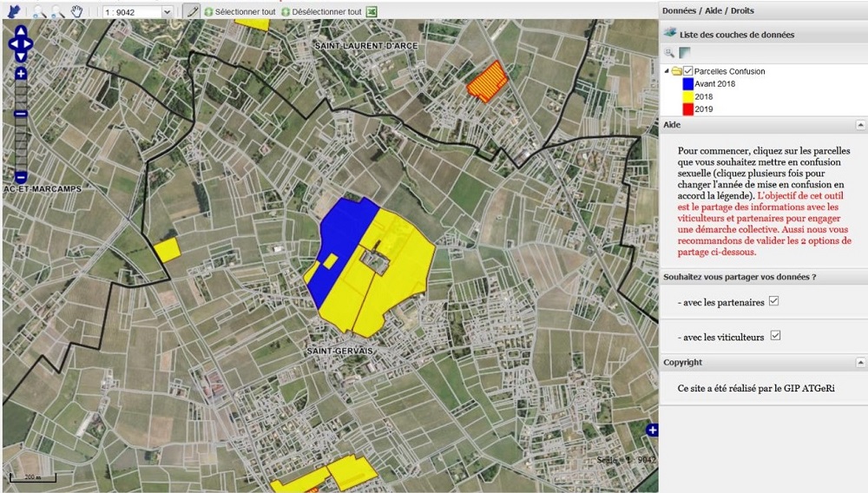This screenshot has width=868, height=493.
Task: Toggle the pencil parcel editing tool
Action: click(192, 11)
